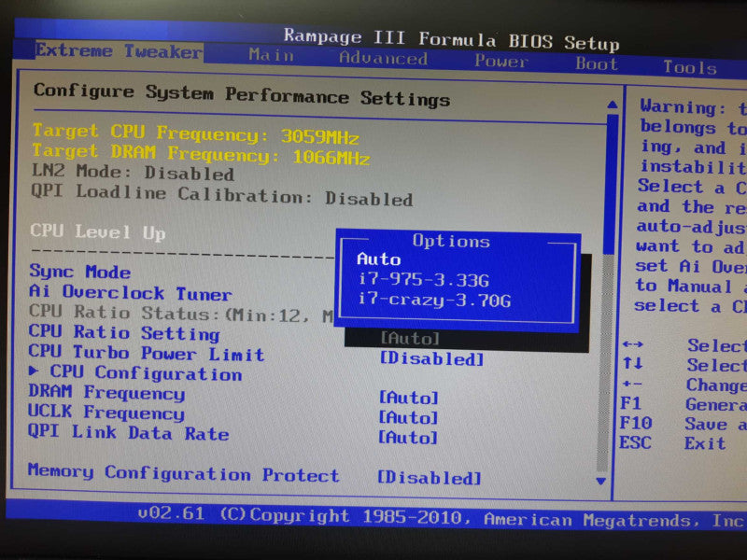Screen dimensions: 747x560
Task: Click the Target CPU Frequency 3059MHz line
Action: point(195,134)
